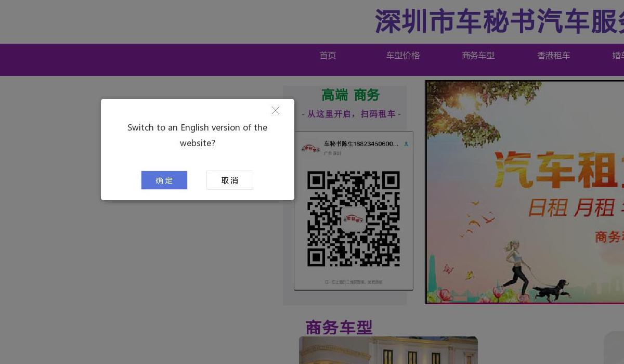This screenshot has width=624, height=364.
Task: Cancel the dialog with the 取消 button
Action: click(x=230, y=180)
